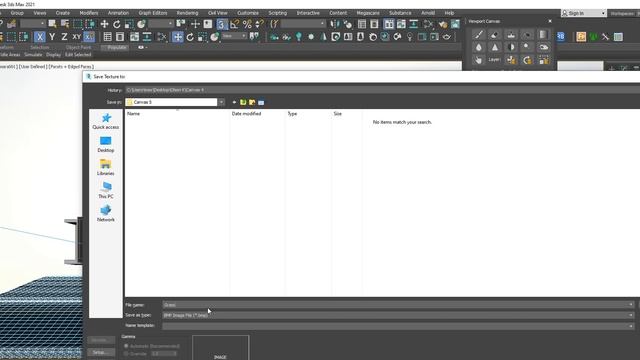Click the Up One Level folder icon
Screen dimensions: 640x360
pyautogui.click(x=243, y=102)
